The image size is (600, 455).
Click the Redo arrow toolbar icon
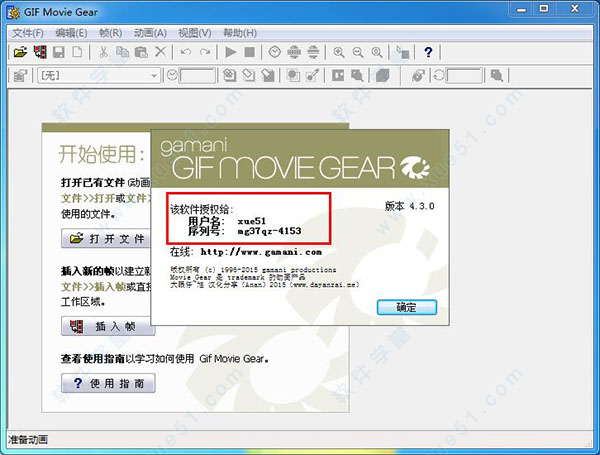205,52
